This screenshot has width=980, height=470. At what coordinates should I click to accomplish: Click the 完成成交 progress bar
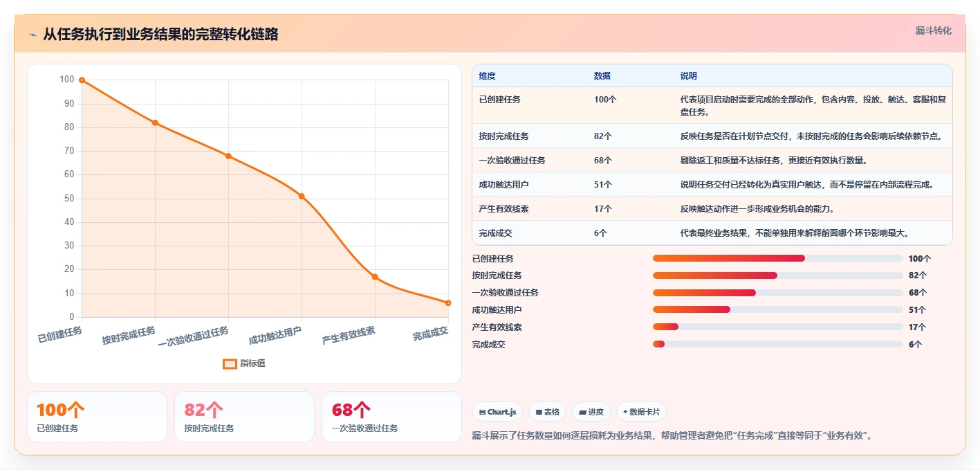[778, 344]
